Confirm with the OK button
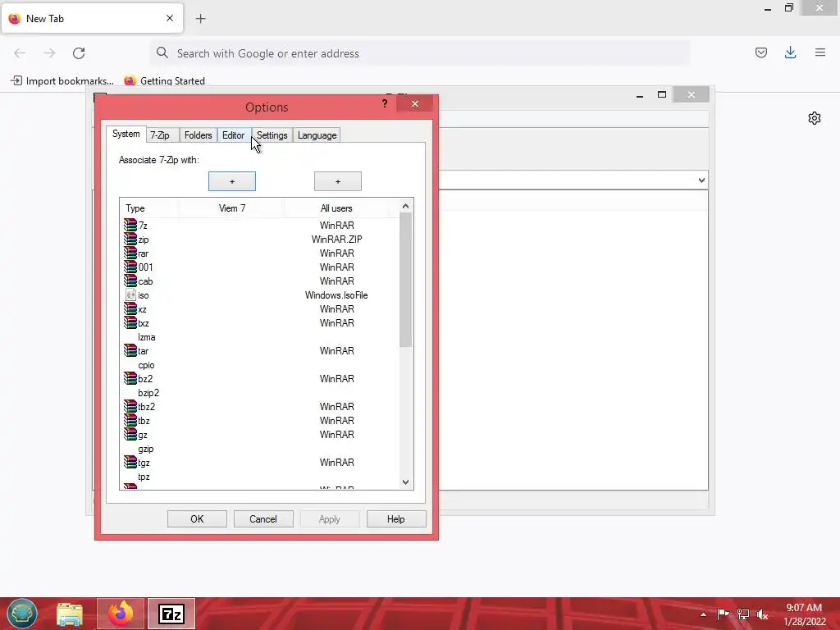The image size is (840, 630). pyautogui.click(x=197, y=519)
